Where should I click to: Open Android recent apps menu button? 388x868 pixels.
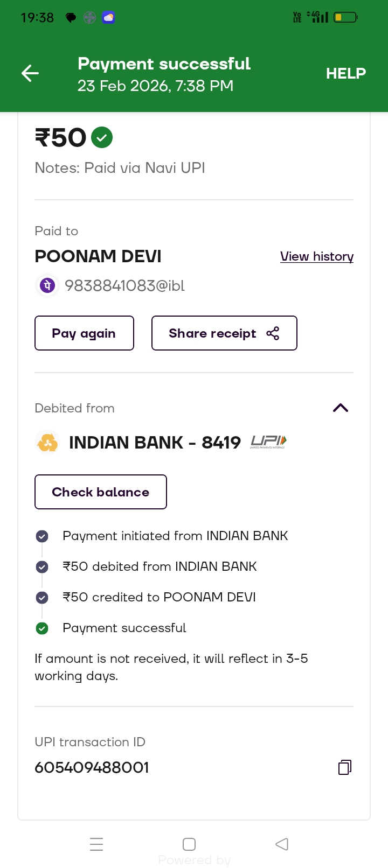pyautogui.click(x=96, y=844)
